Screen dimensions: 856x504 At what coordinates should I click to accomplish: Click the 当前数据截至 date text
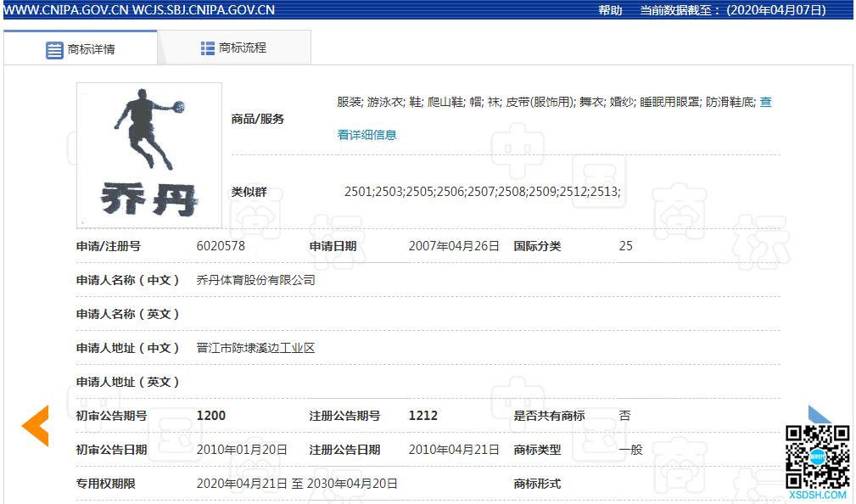[x=733, y=10]
